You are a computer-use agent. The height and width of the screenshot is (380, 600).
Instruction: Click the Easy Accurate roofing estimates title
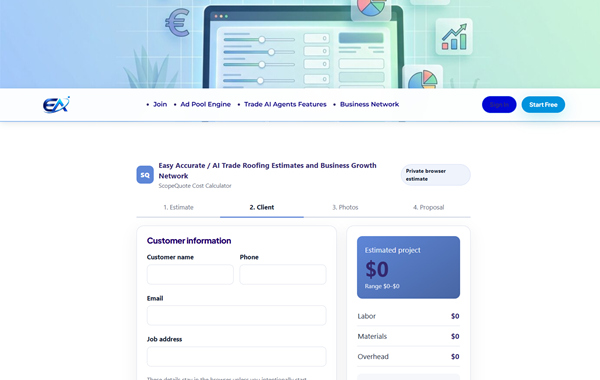pos(267,171)
